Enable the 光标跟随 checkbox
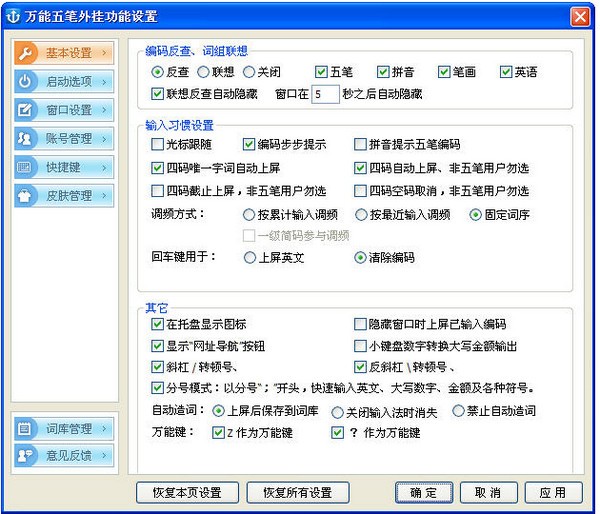 pos(157,145)
